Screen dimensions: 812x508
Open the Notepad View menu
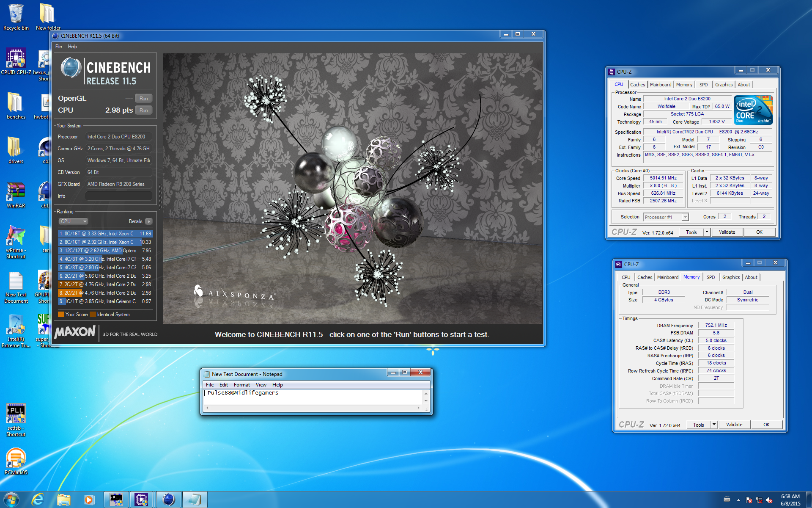tap(261, 385)
